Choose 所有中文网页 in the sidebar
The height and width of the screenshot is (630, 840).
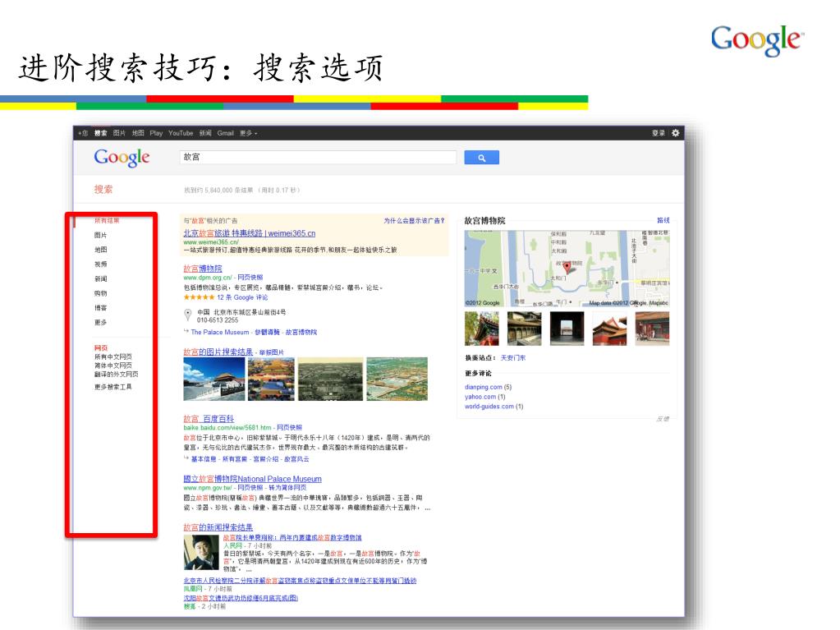112,356
